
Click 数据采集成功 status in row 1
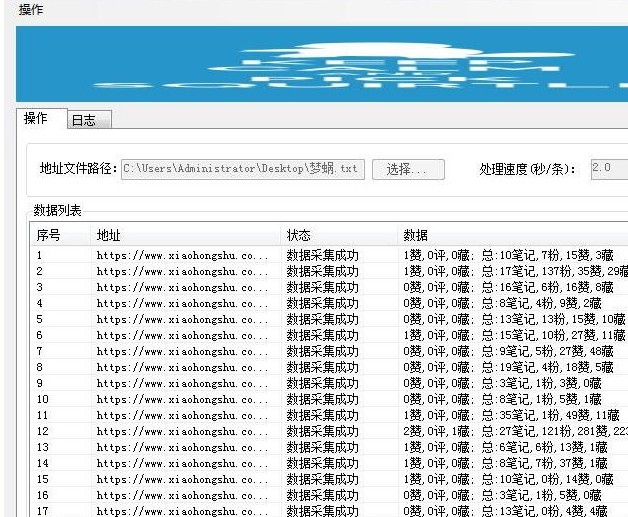coord(322,255)
